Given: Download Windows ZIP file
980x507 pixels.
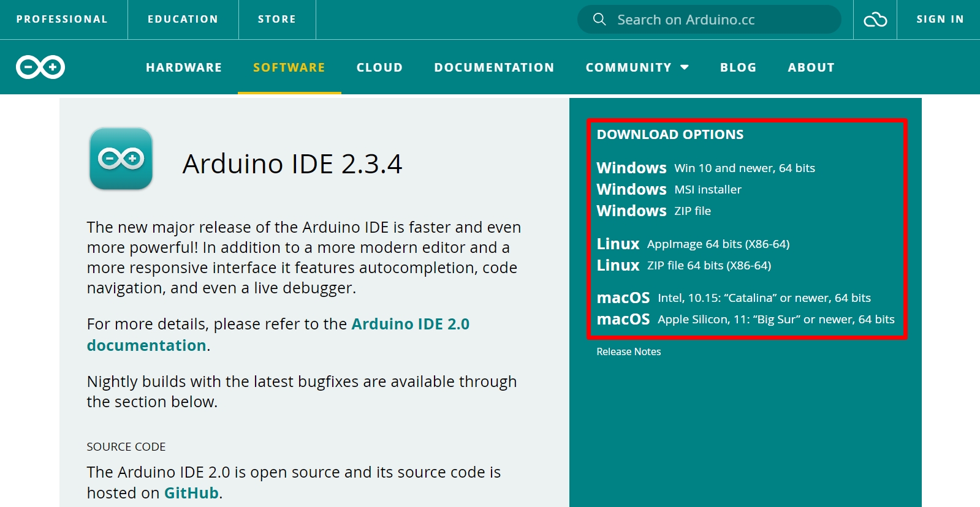Looking at the screenshot, I should (653, 211).
